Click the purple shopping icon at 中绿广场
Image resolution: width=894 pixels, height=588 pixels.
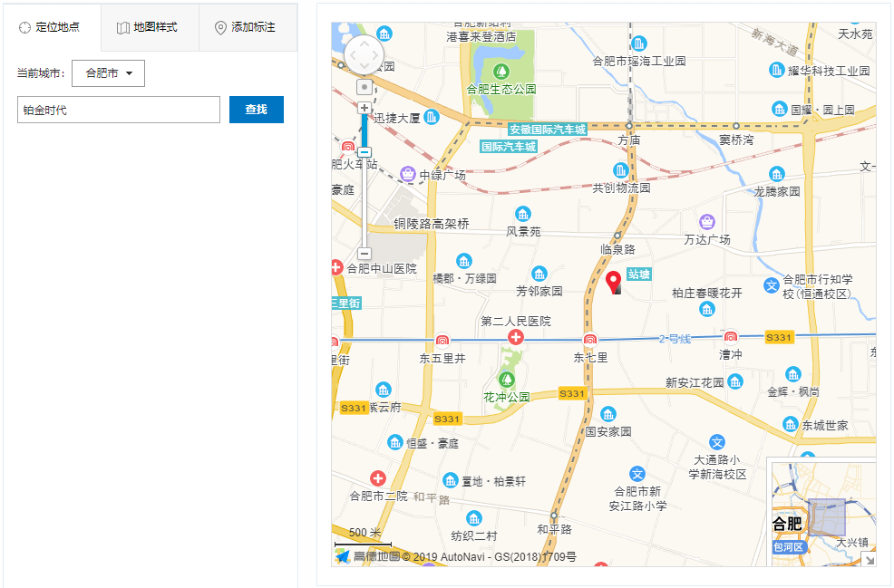tap(406, 173)
